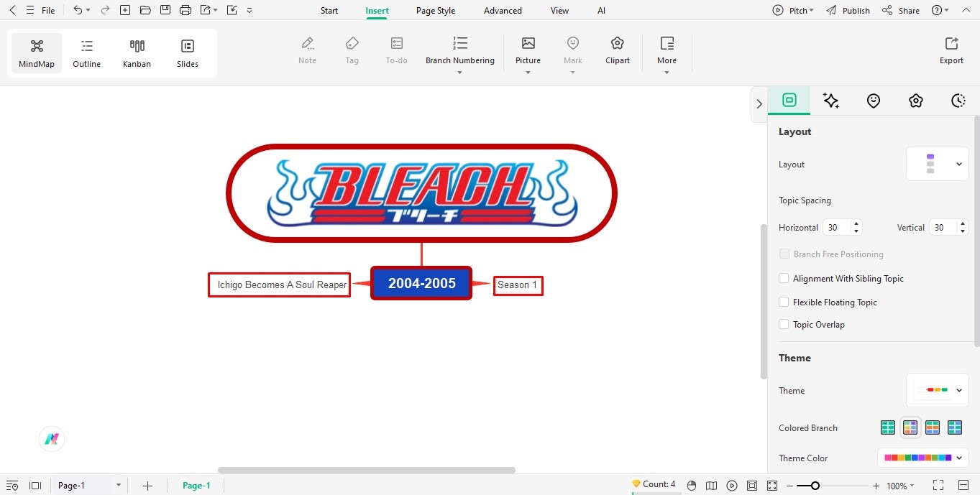Enter fullscreen with the corner brackets icon

938,486
